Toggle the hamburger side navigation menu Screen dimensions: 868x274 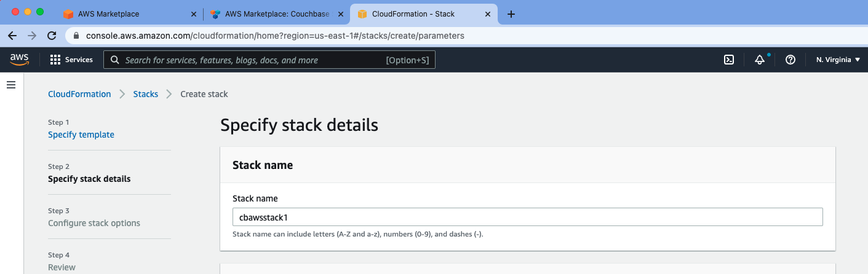point(10,85)
